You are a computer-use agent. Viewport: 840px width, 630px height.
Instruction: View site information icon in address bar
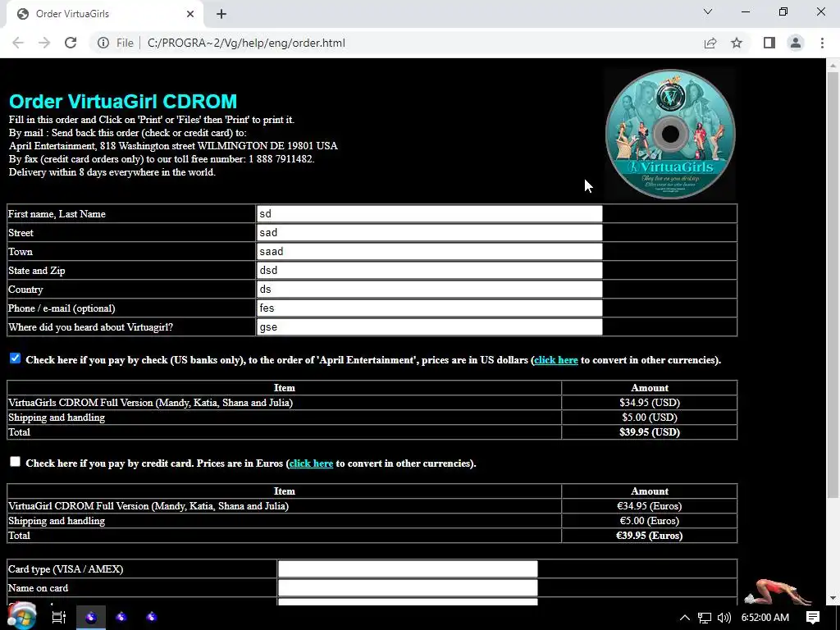click(x=103, y=43)
